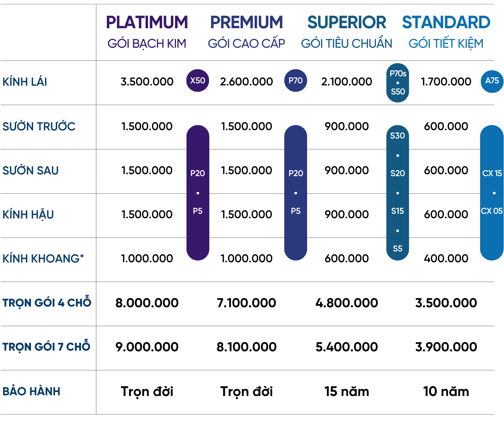Click the KÍNH LÁI row label
This screenshot has width=504, height=437.
[x=25, y=82]
